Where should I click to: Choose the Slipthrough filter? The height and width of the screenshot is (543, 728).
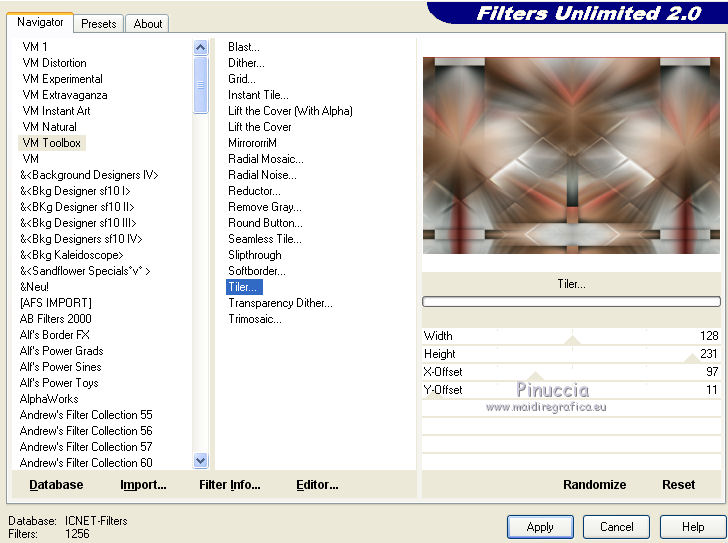click(x=254, y=255)
